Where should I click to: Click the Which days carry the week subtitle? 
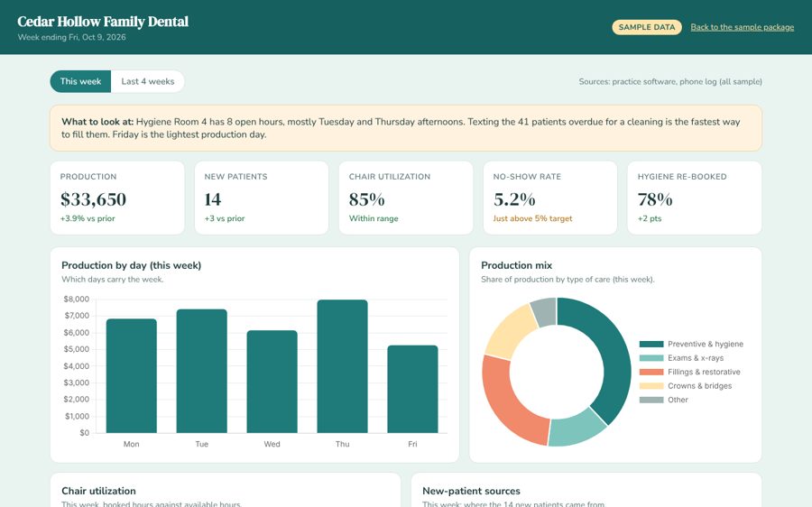(113, 279)
